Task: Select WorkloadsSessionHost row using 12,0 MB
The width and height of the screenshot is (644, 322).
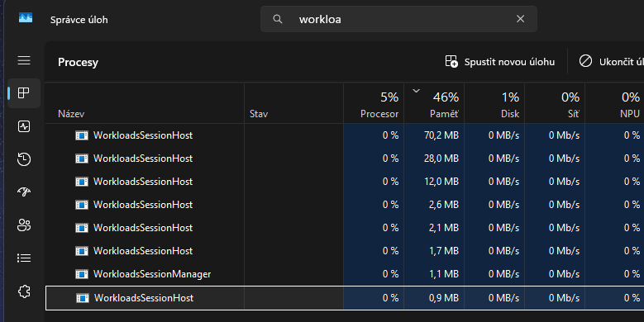Action: (x=345, y=182)
